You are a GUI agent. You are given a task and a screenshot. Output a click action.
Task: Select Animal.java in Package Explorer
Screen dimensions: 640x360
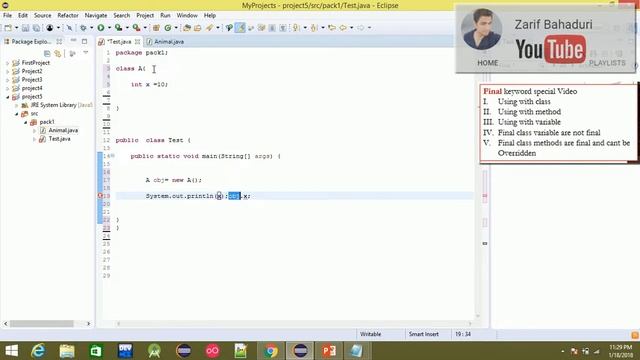(x=63, y=130)
